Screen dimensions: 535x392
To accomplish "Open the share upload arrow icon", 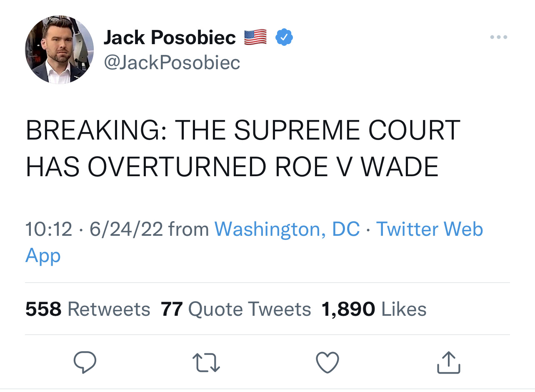I will 448,362.
